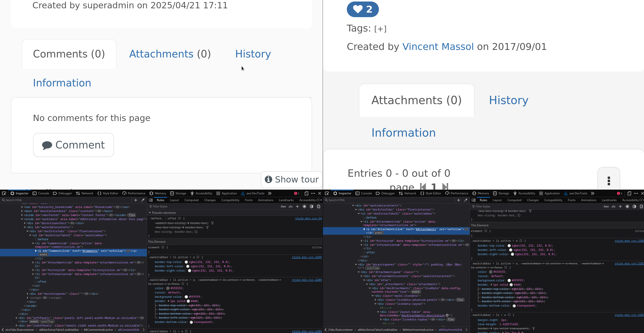Open sidebar tabs overflow dropdown in left DevTools
Viewport: 644px width, 333px height.
(x=321, y=200)
